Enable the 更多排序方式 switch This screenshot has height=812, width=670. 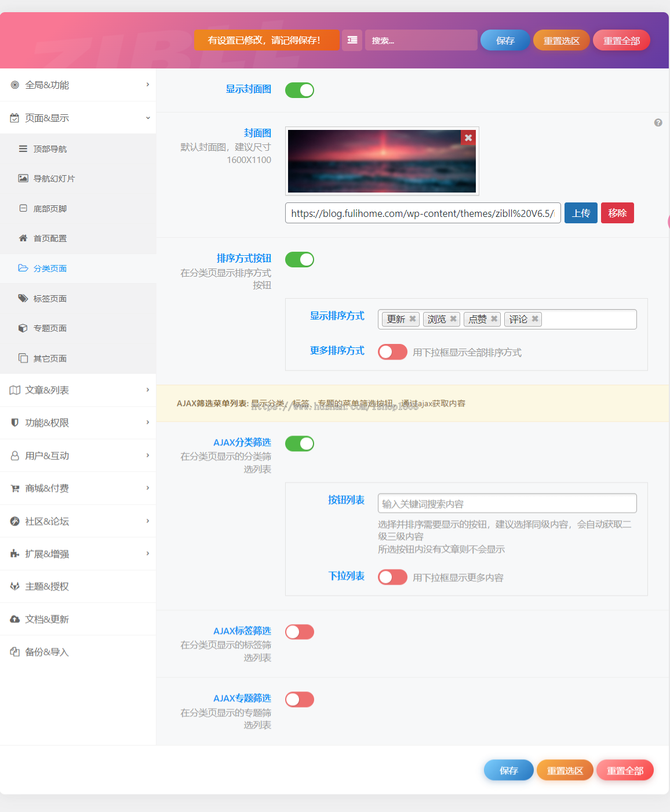point(392,352)
